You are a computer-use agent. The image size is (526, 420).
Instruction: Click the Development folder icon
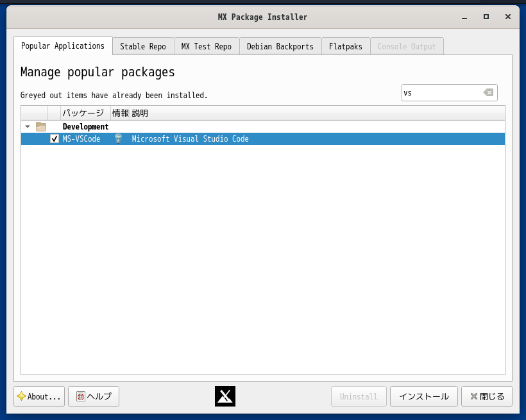coord(41,126)
